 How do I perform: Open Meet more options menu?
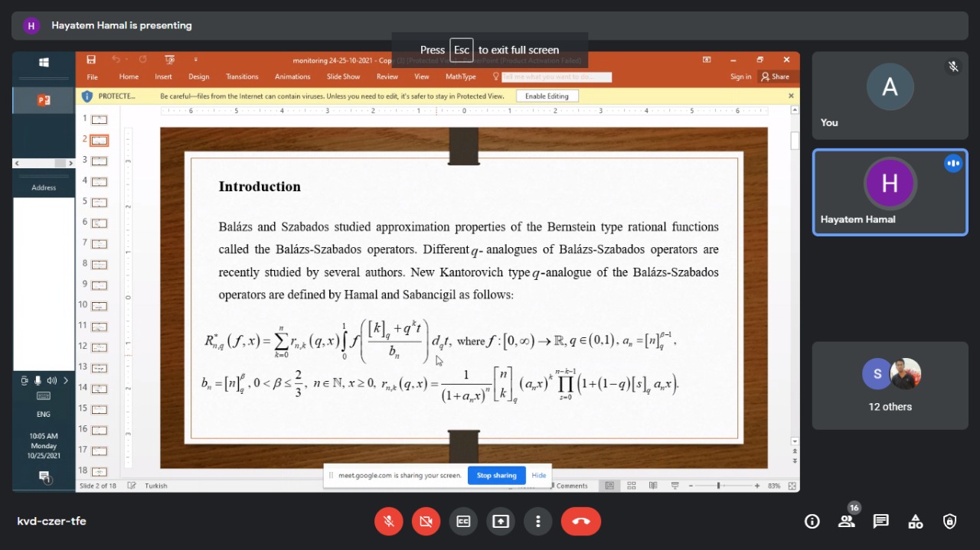(x=538, y=521)
